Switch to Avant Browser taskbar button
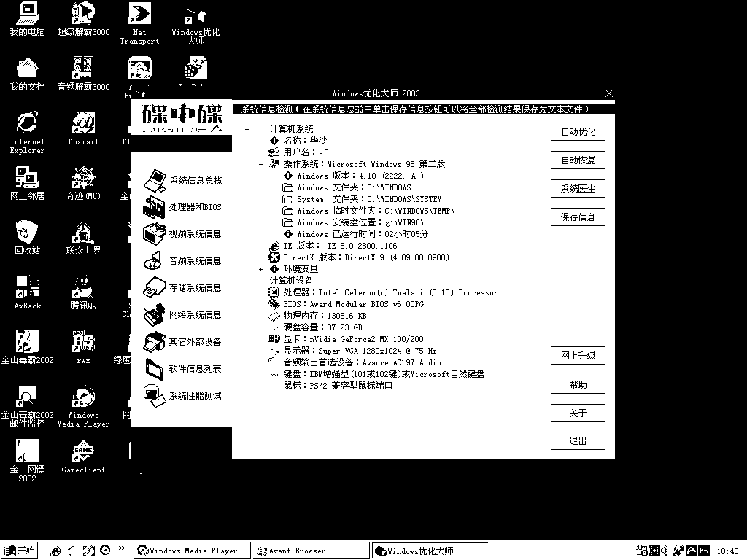The width and height of the screenshot is (747, 560). click(x=311, y=551)
